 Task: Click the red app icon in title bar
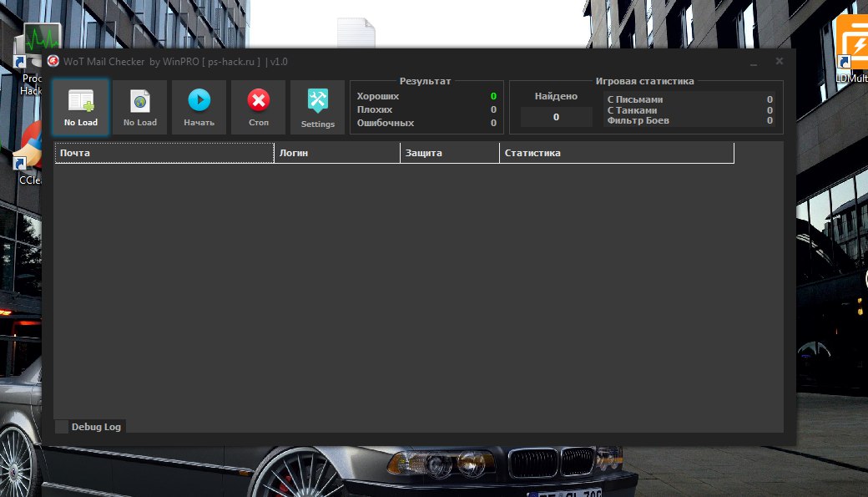[x=53, y=62]
